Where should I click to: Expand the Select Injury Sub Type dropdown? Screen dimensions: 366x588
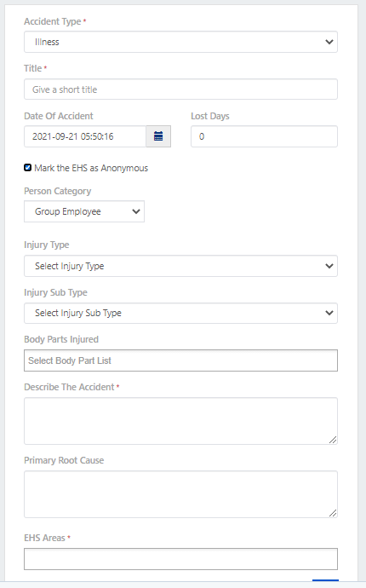pos(181,313)
